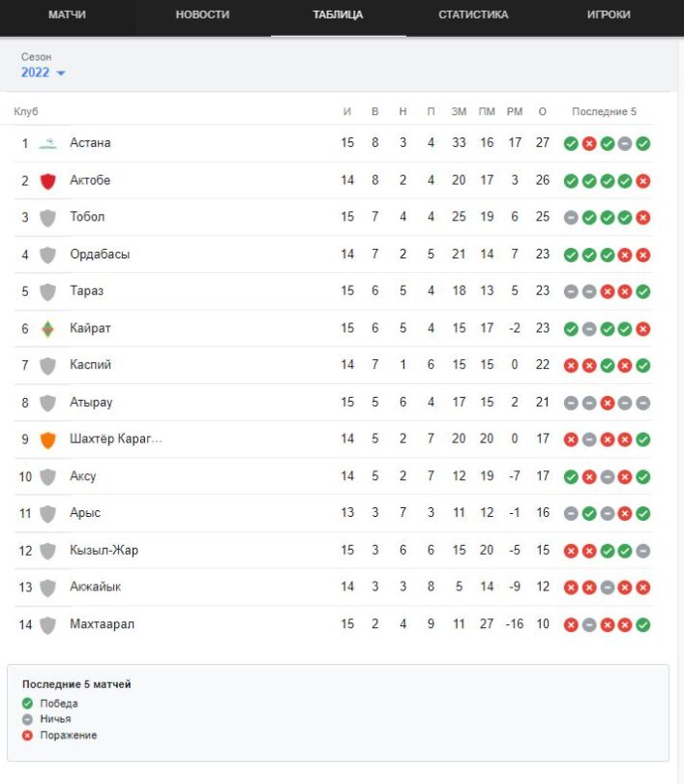Viewport: 684px width, 784px height.
Task: Open the Новости tab
Action: click(202, 15)
